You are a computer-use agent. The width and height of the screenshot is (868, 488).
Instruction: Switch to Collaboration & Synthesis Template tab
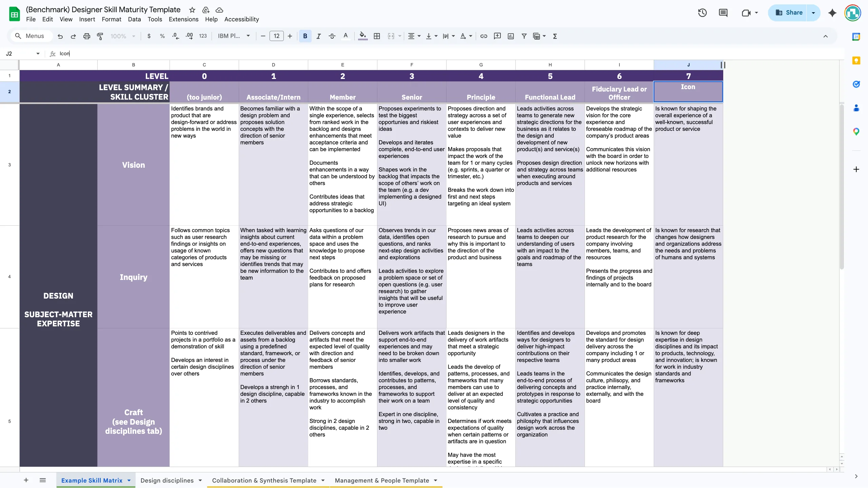264,481
